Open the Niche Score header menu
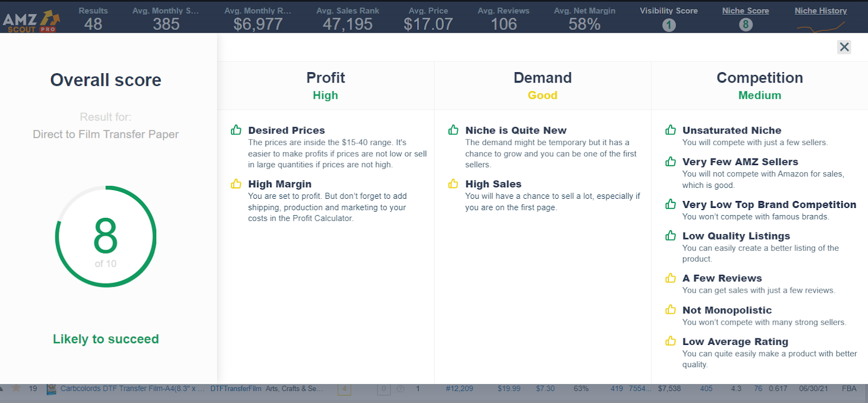 coord(745,10)
